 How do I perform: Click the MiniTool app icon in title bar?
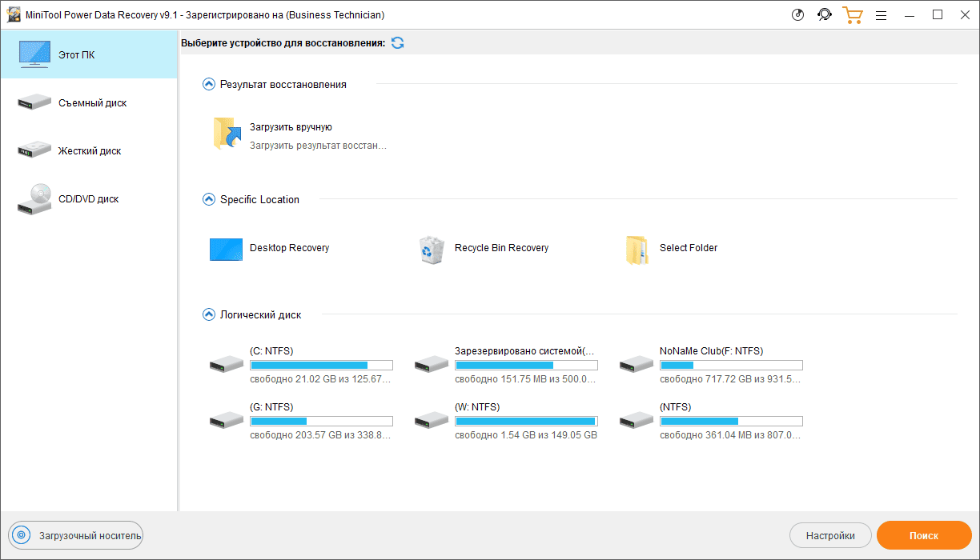14,15
